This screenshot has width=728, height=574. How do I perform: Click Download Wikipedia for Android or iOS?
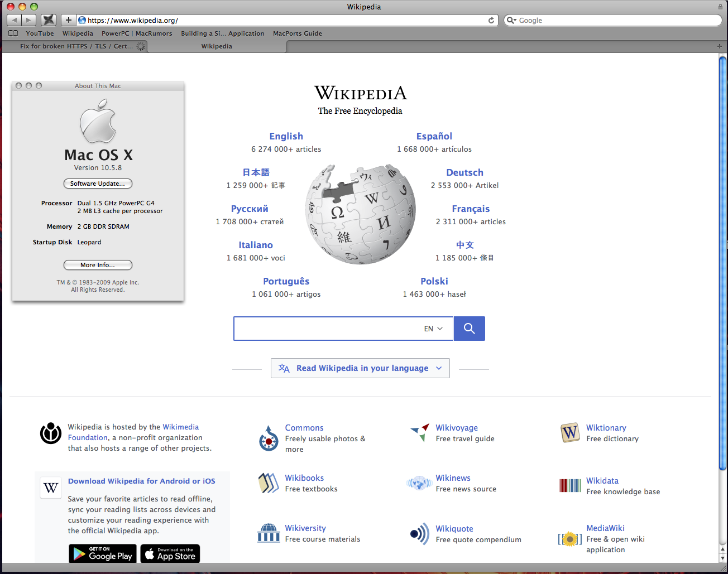pyautogui.click(x=142, y=481)
